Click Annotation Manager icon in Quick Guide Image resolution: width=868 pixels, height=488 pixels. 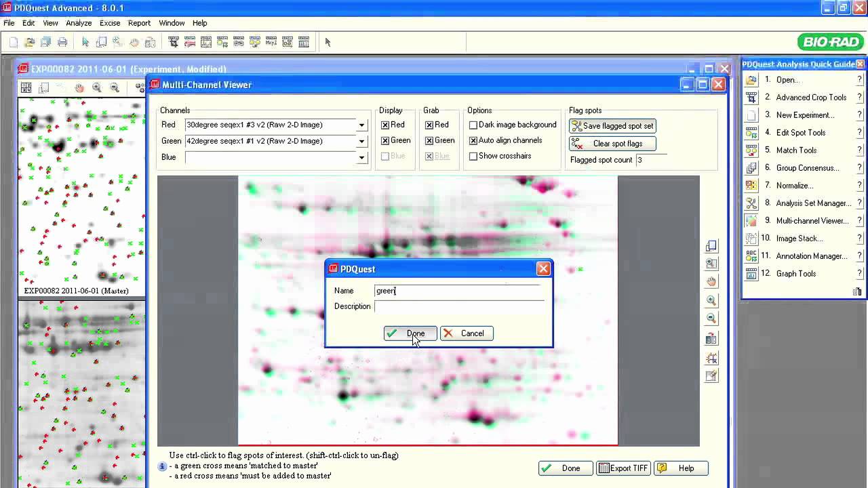click(751, 256)
